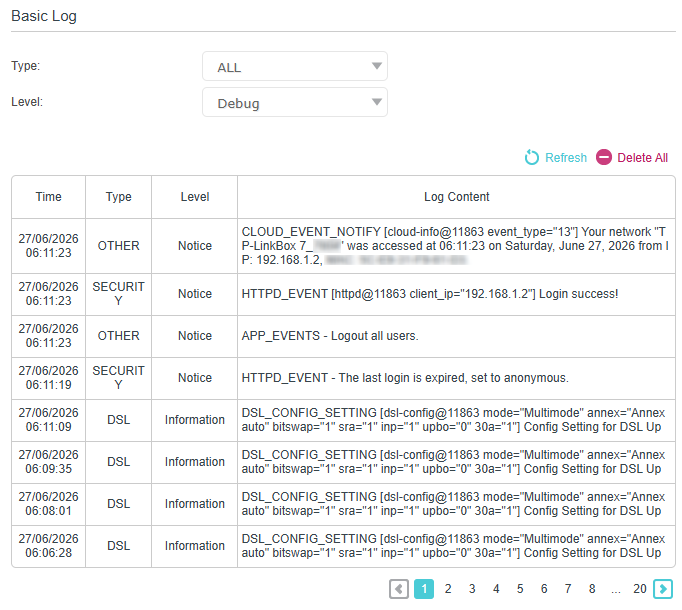Click timestamp 27/06/2026 06:08:01

(x=48, y=504)
